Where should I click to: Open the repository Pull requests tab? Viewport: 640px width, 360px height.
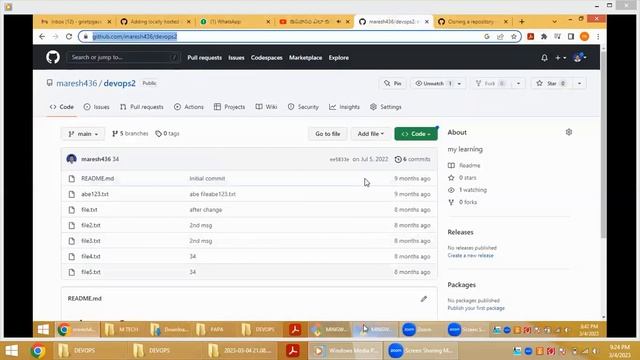click(142, 107)
